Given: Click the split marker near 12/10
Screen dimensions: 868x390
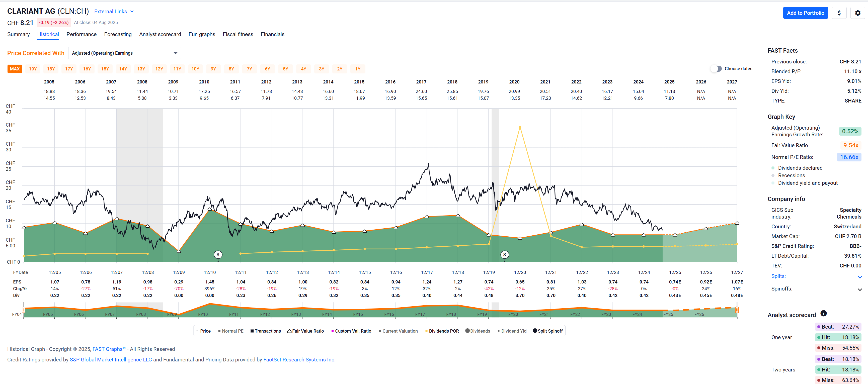Looking at the screenshot, I should (x=218, y=255).
